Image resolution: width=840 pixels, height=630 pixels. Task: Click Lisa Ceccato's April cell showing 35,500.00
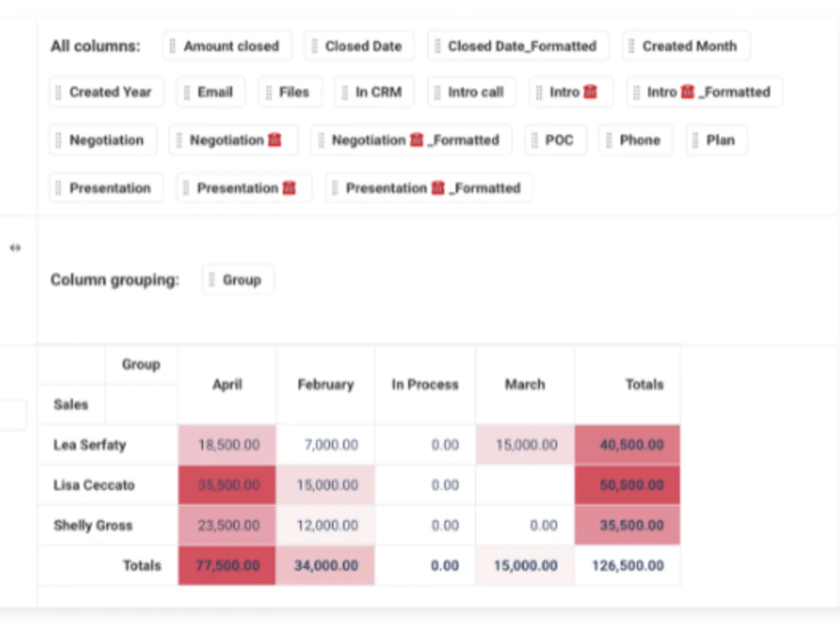(227, 486)
